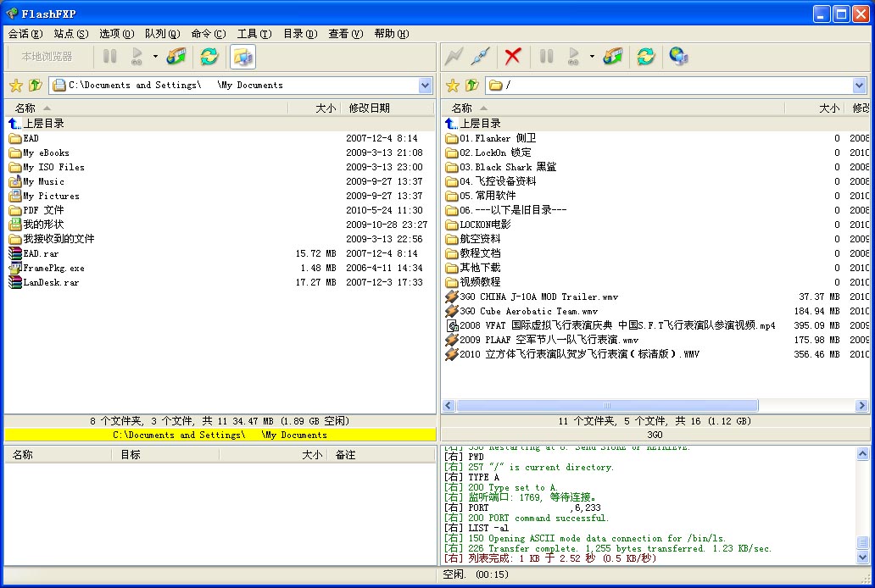The height and width of the screenshot is (588, 875).
Task: Click the local browser toggle button
Action: click(x=47, y=57)
